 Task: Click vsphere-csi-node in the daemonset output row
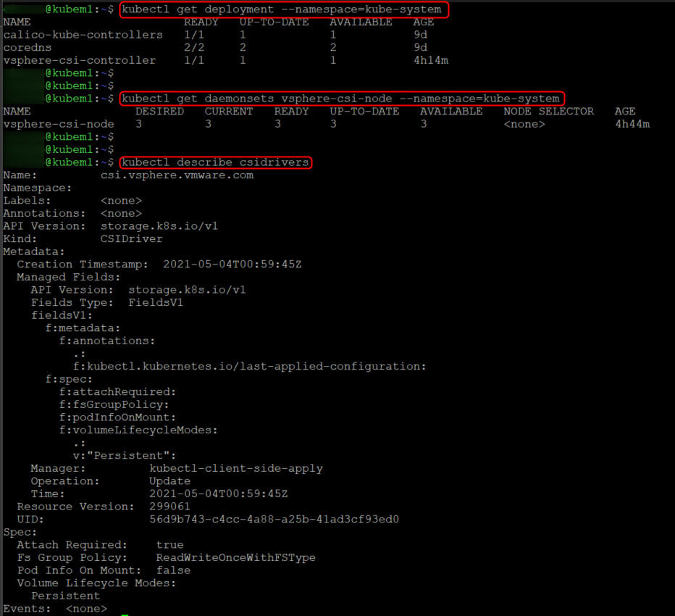coord(59,124)
